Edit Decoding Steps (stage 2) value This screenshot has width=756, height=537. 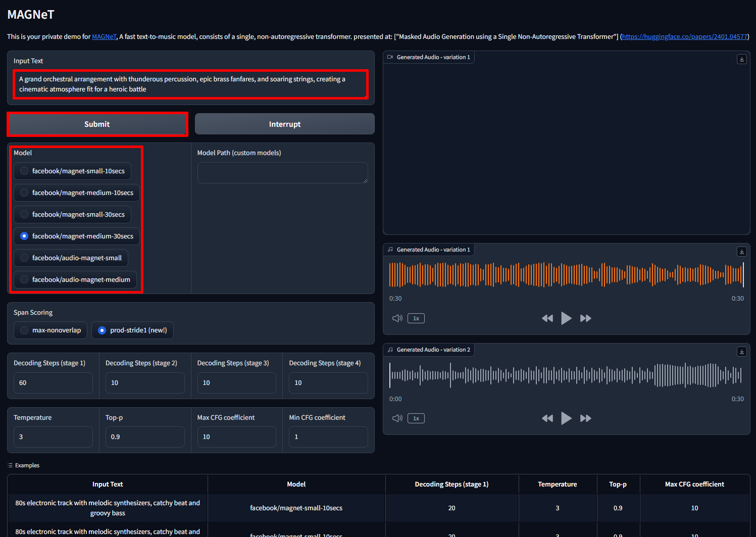coord(145,383)
